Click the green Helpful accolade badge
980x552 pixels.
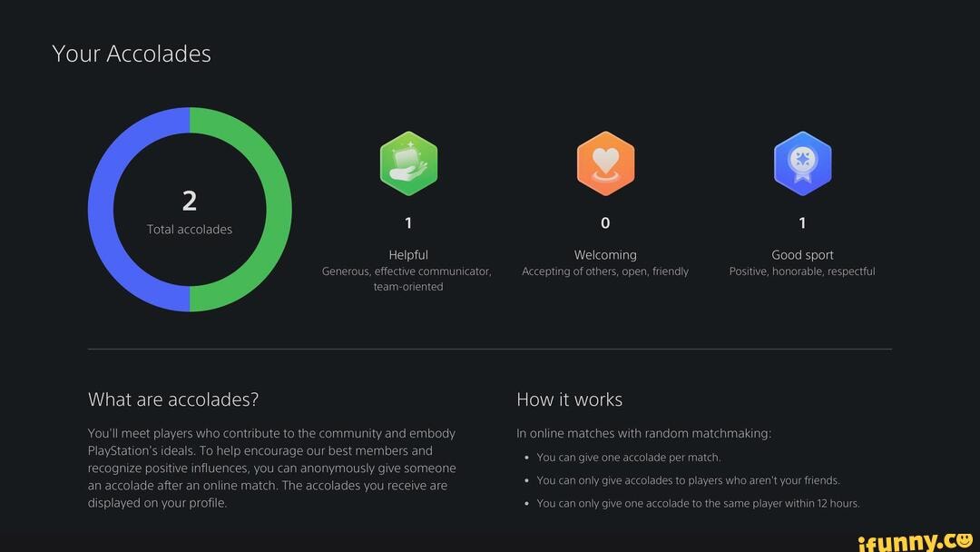tap(408, 163)
